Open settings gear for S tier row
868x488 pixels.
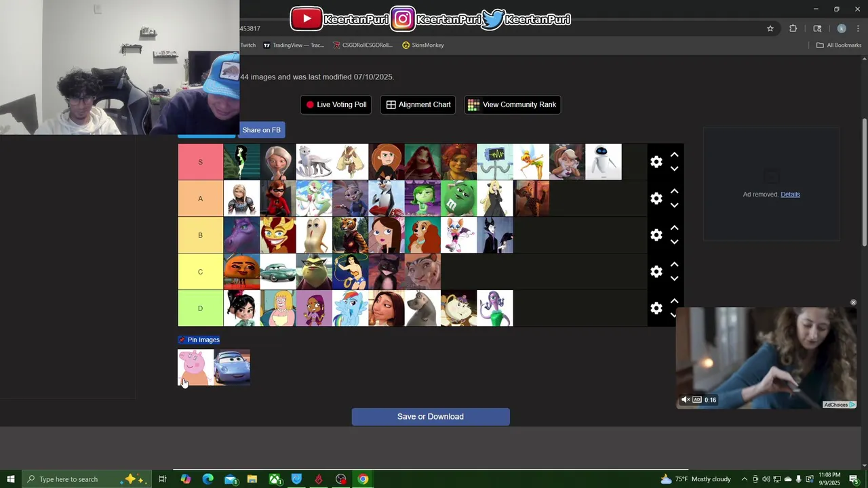(656, 162)
